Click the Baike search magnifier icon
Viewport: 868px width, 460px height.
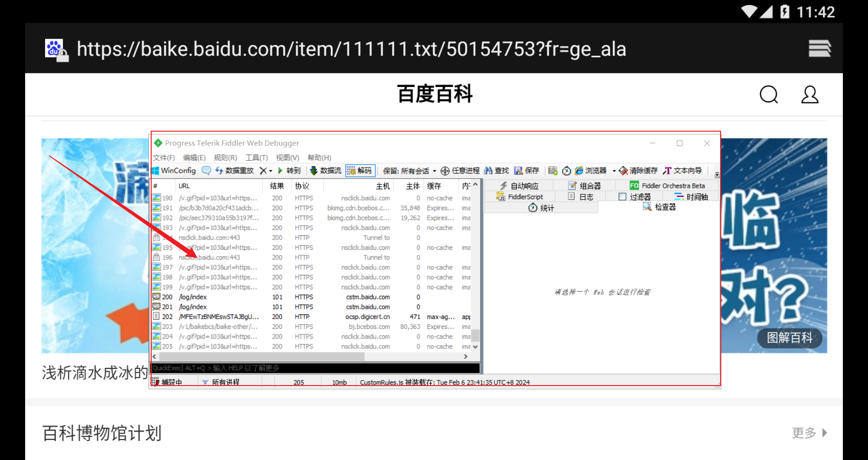[x=769, y=95]
